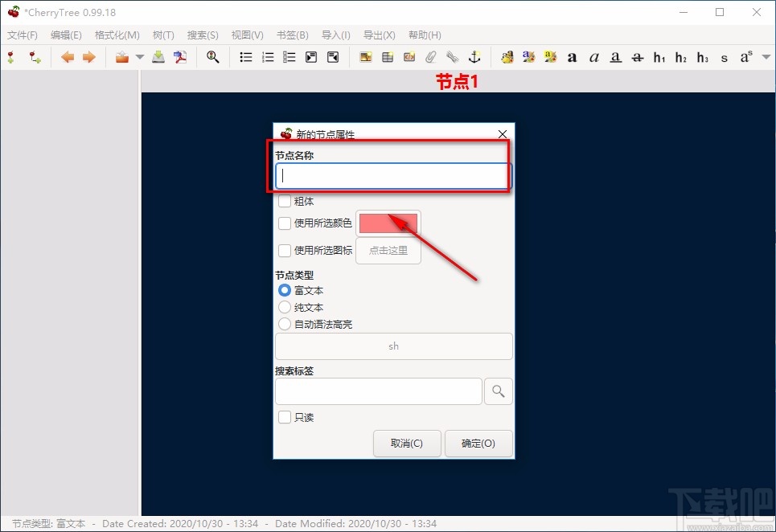
Task: Toggle strikethrough text toolbar icon
Action: click(x=638, y=57)
